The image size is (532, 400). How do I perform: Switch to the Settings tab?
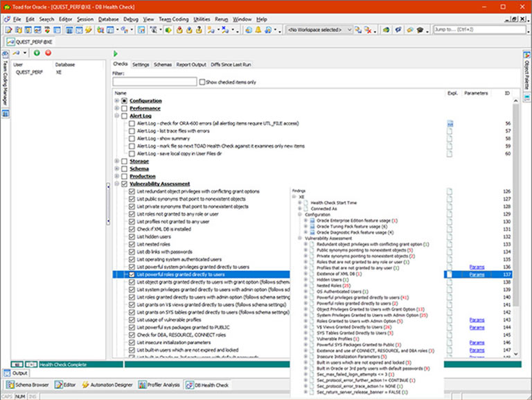click(x=141, y=64)
